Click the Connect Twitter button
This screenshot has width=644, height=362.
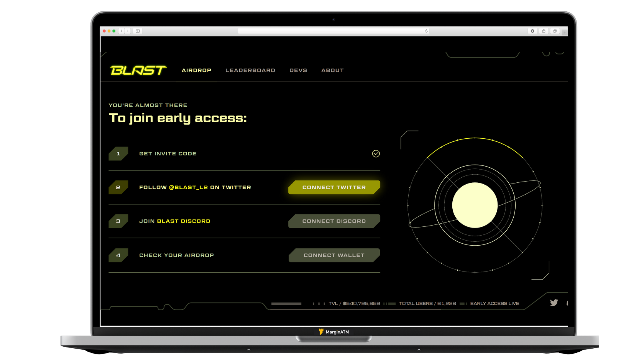pos(334,187)
